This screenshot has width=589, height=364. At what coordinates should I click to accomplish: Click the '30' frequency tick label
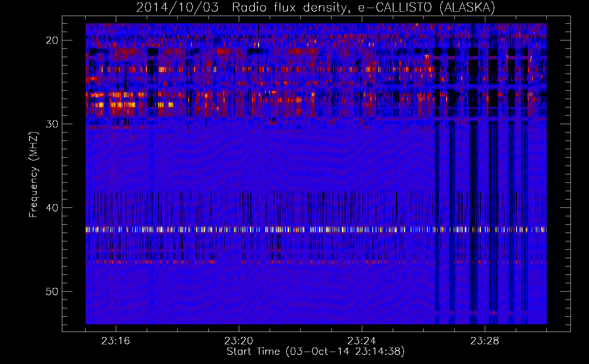(52, 124)
